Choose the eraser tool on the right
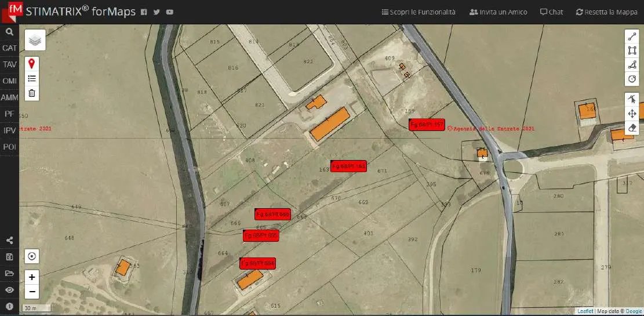 (x=632, y=128)
